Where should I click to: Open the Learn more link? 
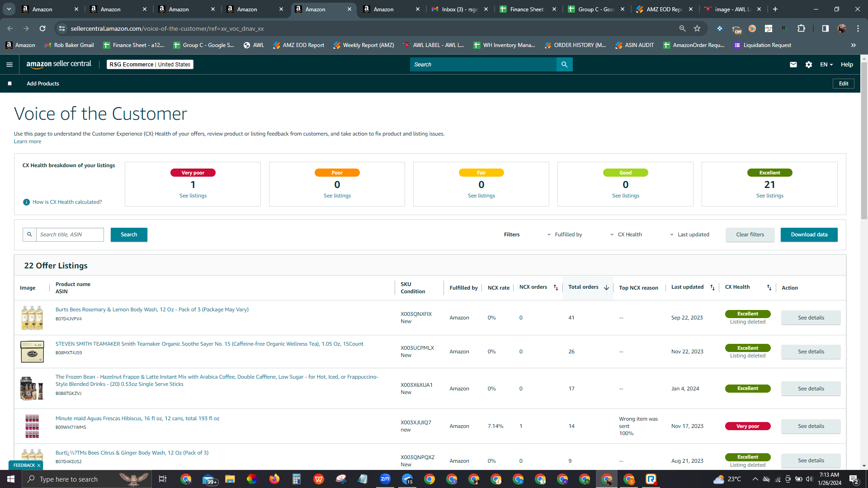[28, 141]
